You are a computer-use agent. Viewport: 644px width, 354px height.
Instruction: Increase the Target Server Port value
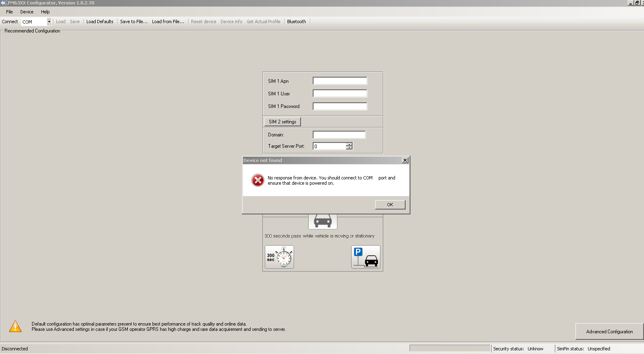(349, 144)
